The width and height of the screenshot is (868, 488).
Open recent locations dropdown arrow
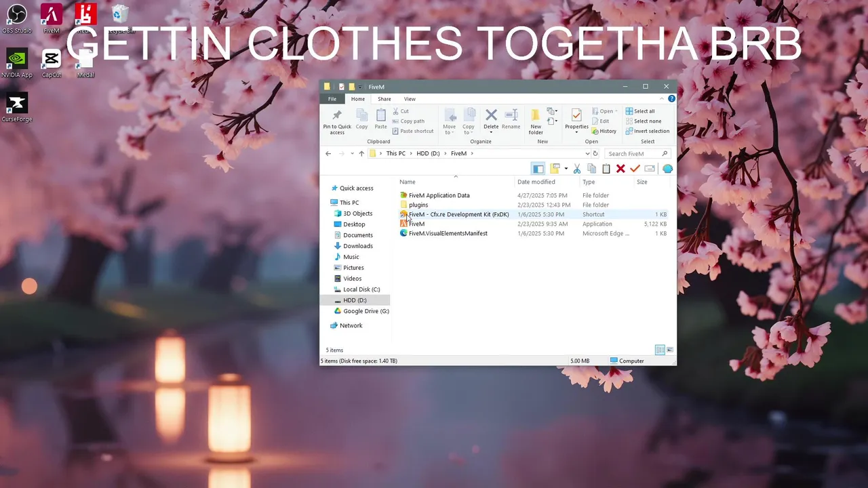coord(352,154)
